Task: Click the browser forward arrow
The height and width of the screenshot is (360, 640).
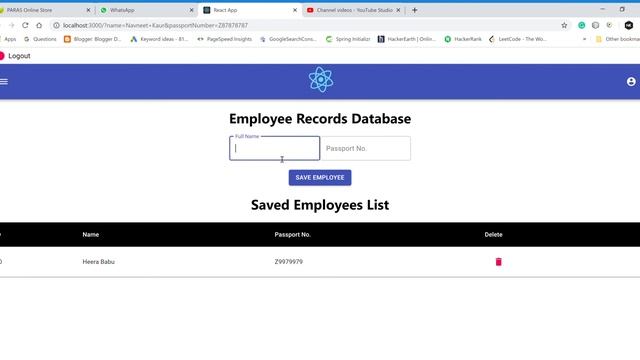Action: [x=11, y=25]
